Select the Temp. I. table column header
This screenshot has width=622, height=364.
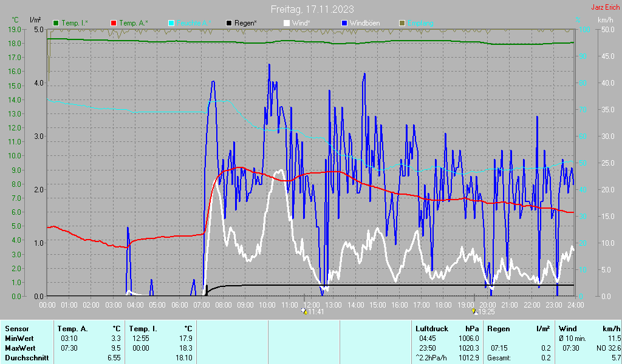point(143,329)
